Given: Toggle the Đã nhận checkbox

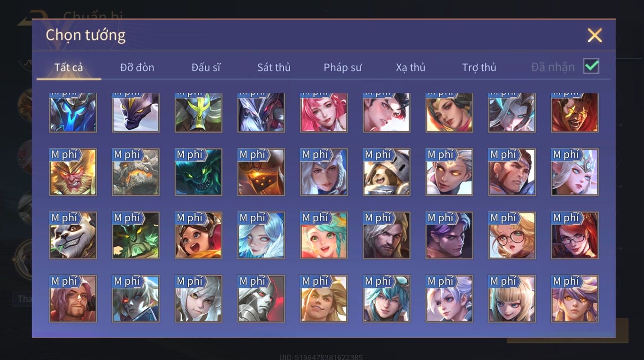Looking at the screenshot, I should pos(591,66).
